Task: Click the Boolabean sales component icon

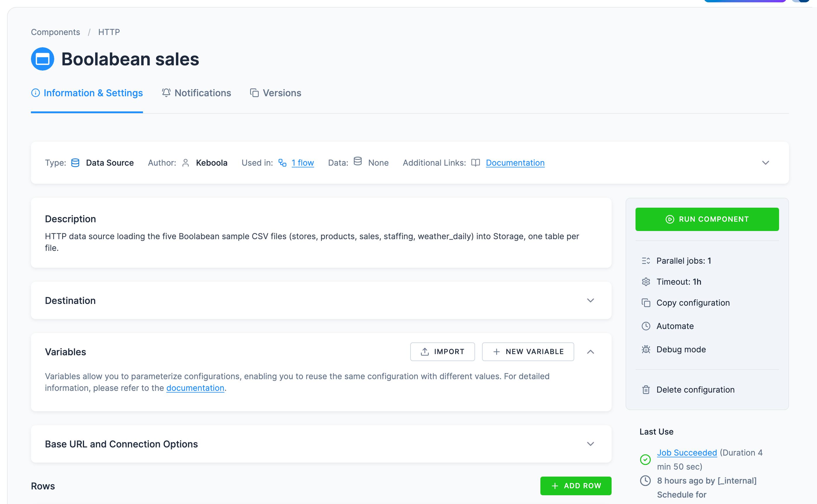Action: click(42, 59)
